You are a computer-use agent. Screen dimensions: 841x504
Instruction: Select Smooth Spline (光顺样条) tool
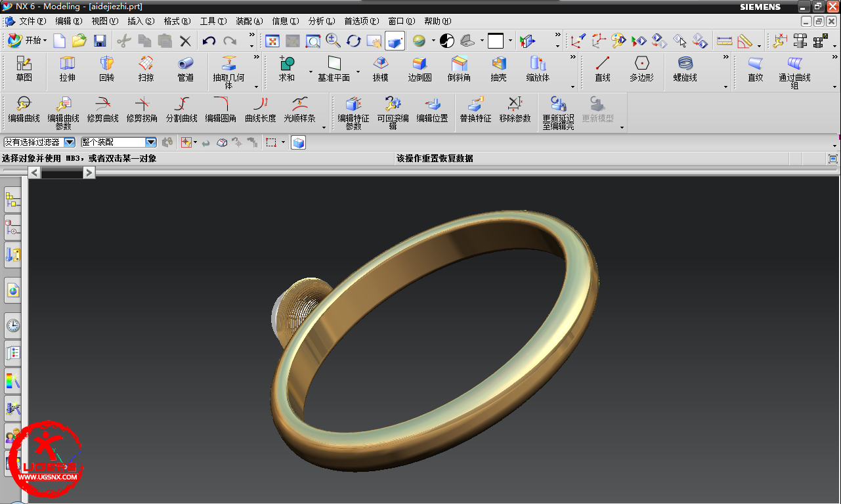300,110
